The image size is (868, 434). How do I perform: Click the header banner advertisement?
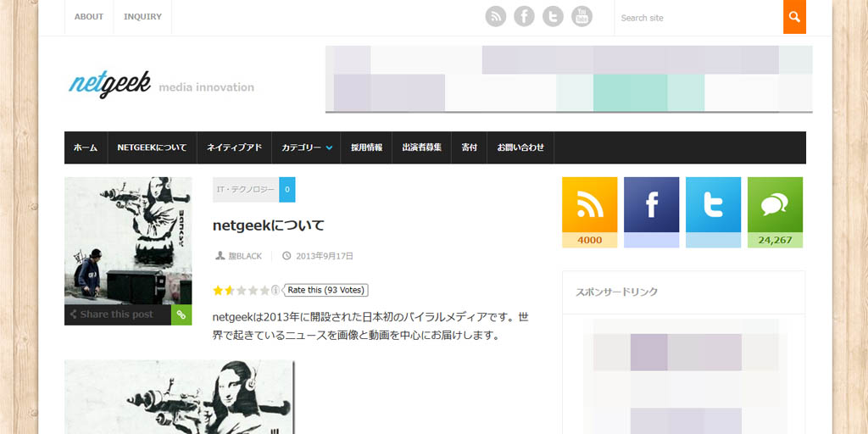[x=569, y=79]
